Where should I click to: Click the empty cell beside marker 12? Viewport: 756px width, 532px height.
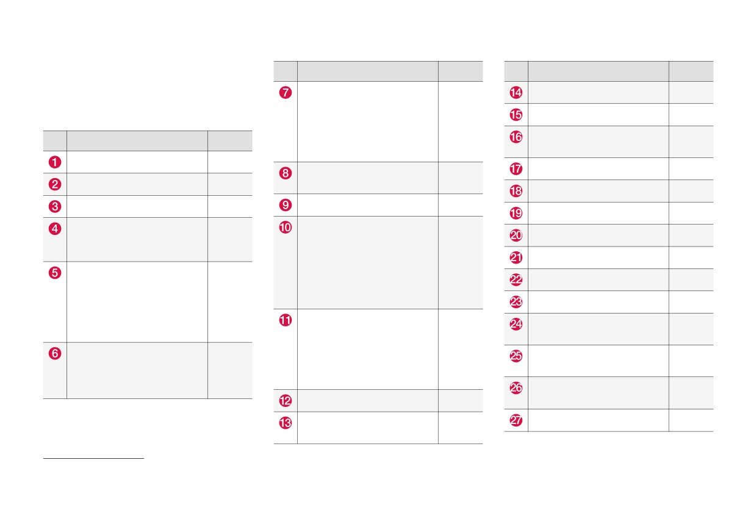[x=368, y=401]
